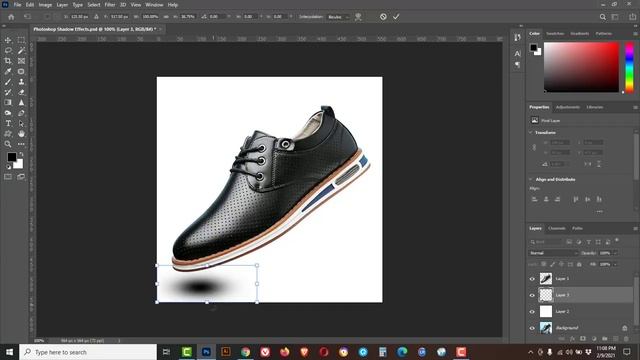The height and width of the screenshot is (360, 640).
Task: Switch to the Swatches tab
Action: (555, 33)
